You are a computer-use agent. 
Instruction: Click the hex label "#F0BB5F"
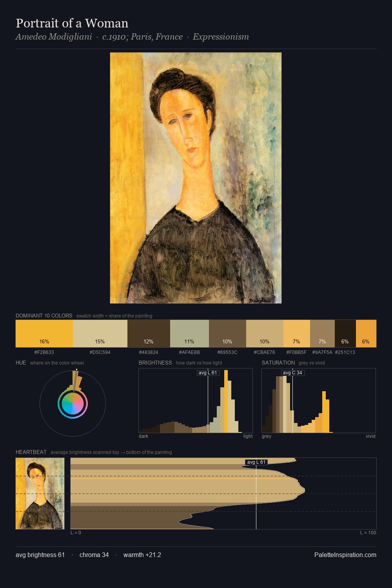(x=297, y=352)
